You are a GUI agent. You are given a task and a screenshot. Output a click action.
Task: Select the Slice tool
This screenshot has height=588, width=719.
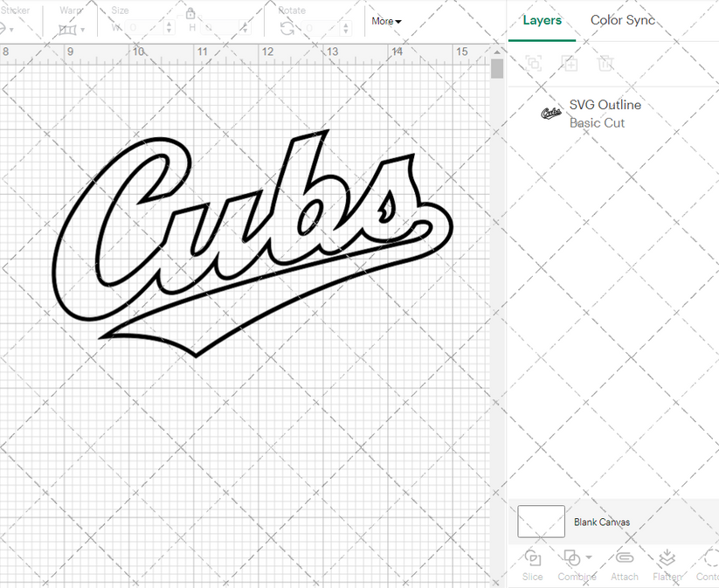533,564
